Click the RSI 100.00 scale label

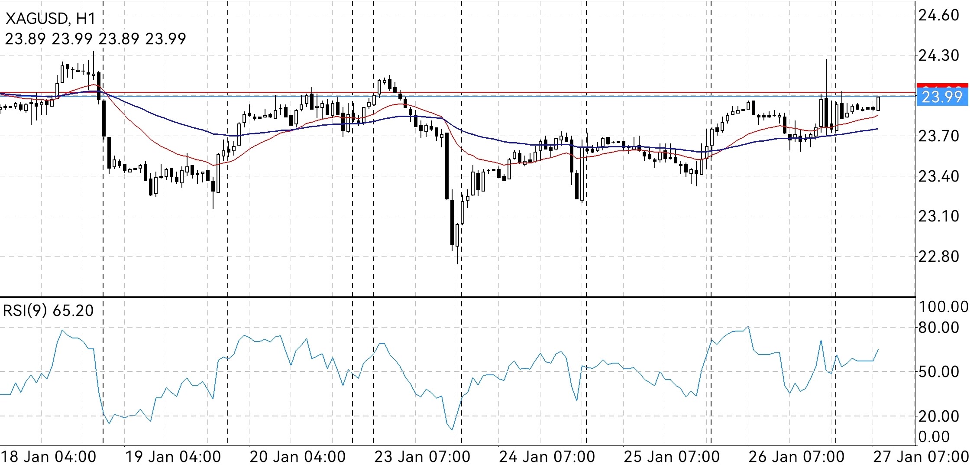point(944,307)
